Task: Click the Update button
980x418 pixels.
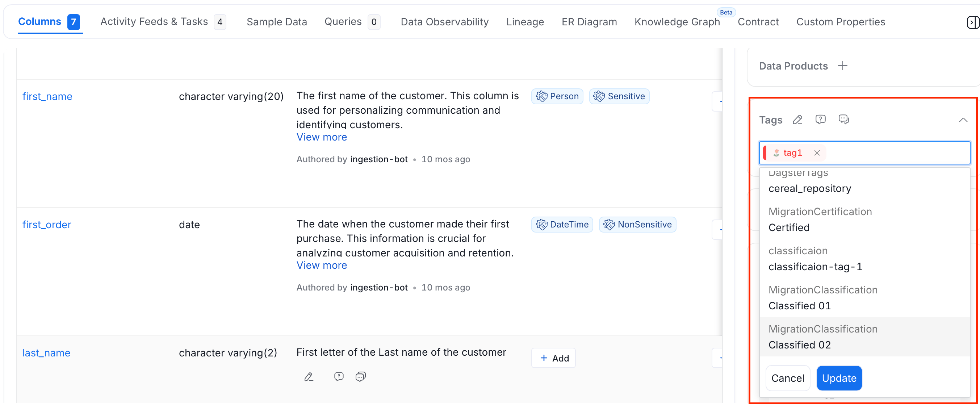Action: click(839, 378)
